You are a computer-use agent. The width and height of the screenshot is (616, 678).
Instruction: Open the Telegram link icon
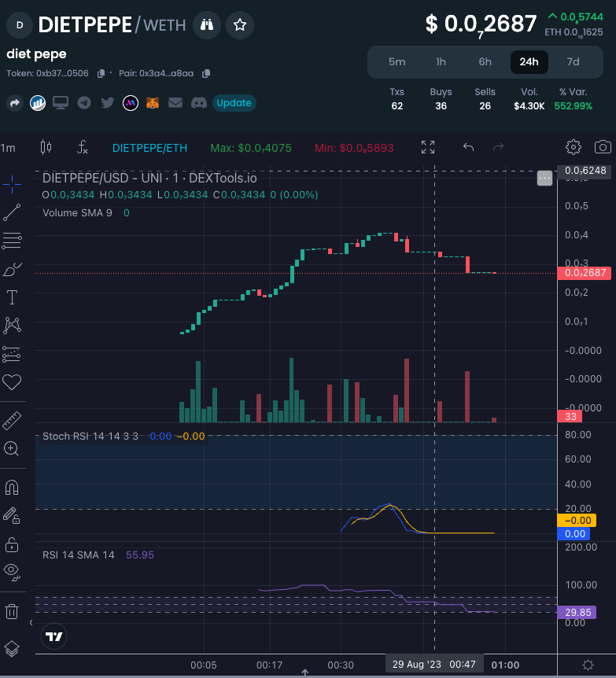pyautogui.click(x=84, y=103)
